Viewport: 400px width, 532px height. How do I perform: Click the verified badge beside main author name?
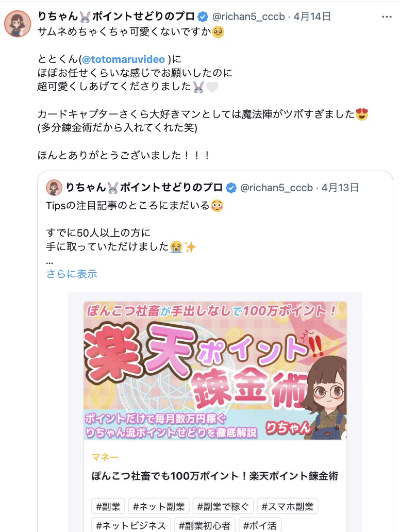point(203,16)
